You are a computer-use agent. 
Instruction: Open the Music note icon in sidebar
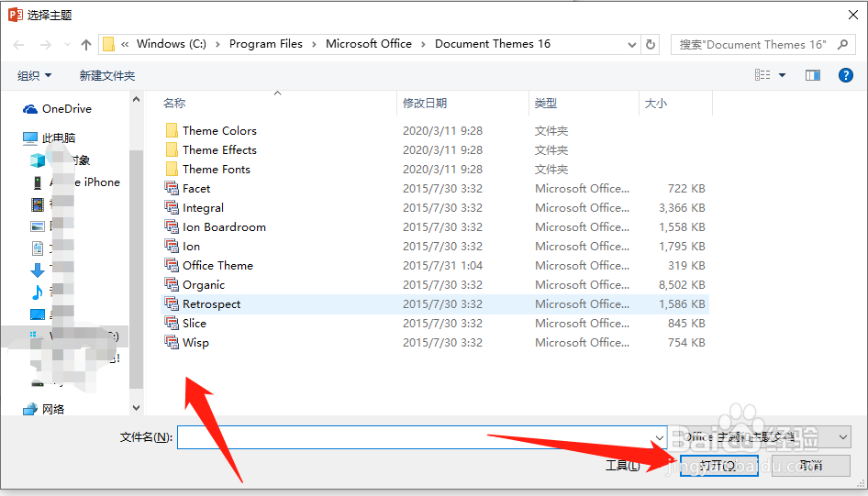[38, 292]
